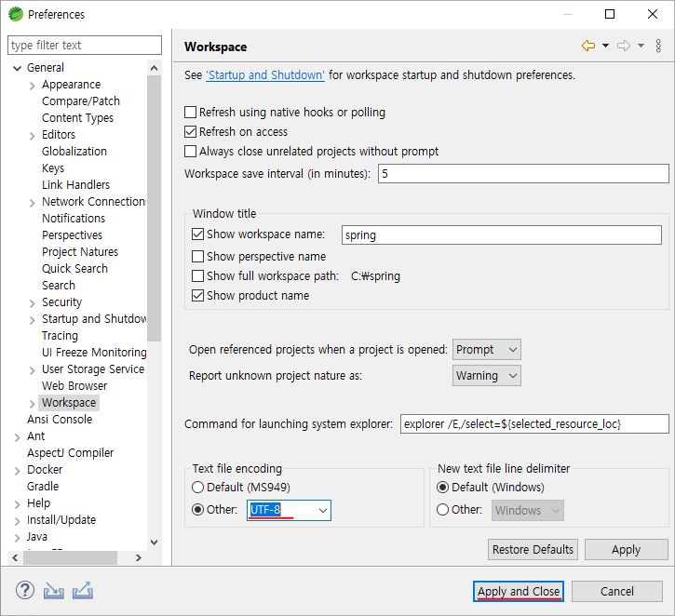Collapse the General tree node

coord(17,68)
